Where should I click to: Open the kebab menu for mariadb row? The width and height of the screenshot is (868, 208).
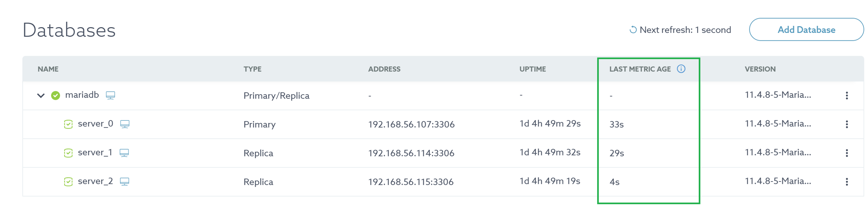point(846,96)
